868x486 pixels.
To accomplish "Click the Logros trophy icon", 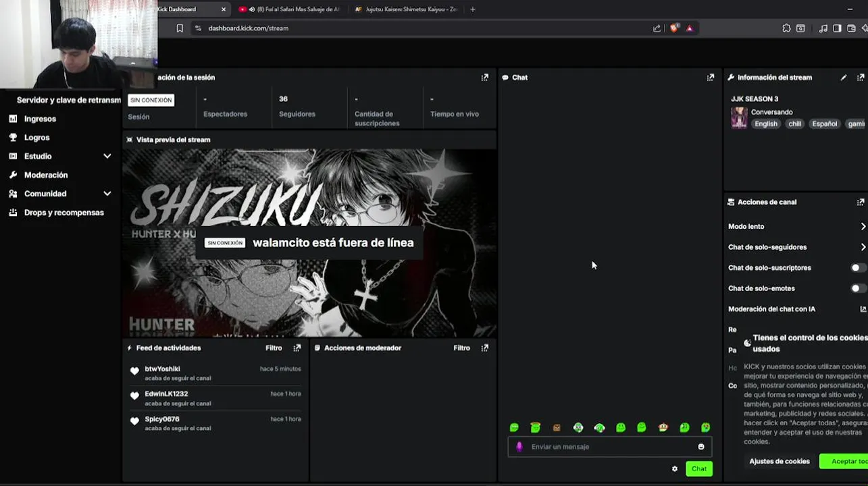I will tap(13, 137).
